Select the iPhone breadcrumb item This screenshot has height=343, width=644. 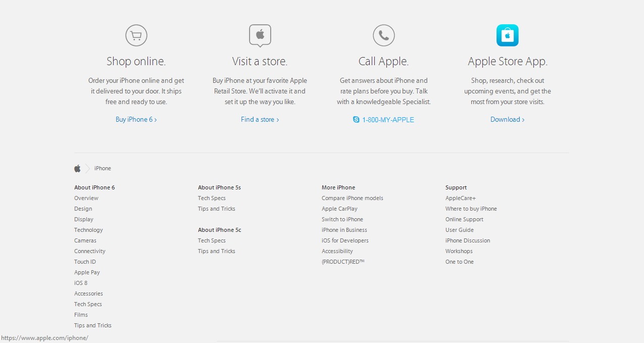[x=103, y=168]
